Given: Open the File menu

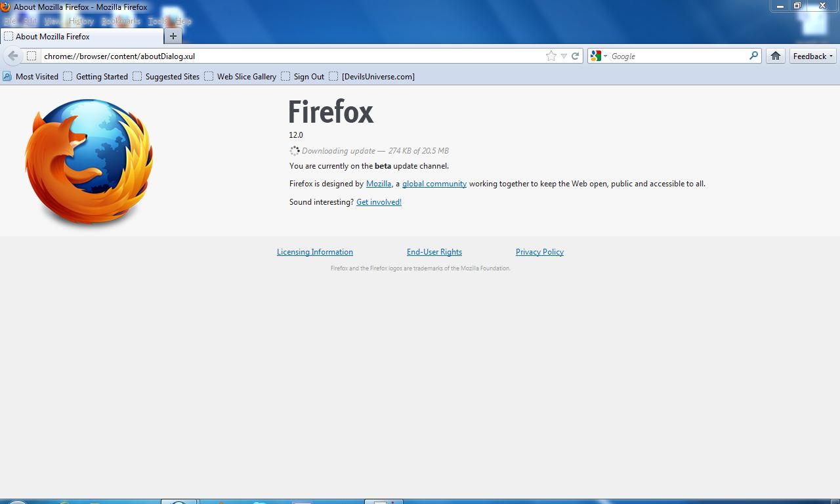Looking at the screenshot, I should click(10, 21).
